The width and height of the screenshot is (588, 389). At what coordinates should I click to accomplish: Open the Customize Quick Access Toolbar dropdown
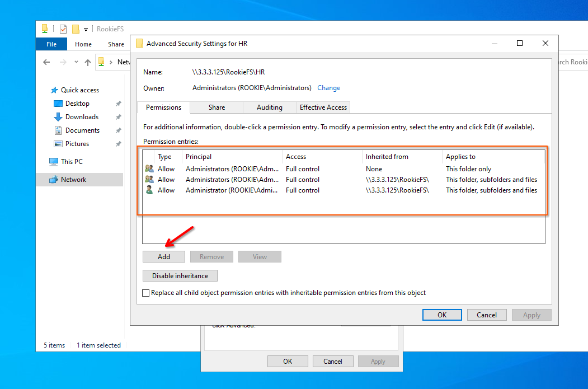point(86,30)
